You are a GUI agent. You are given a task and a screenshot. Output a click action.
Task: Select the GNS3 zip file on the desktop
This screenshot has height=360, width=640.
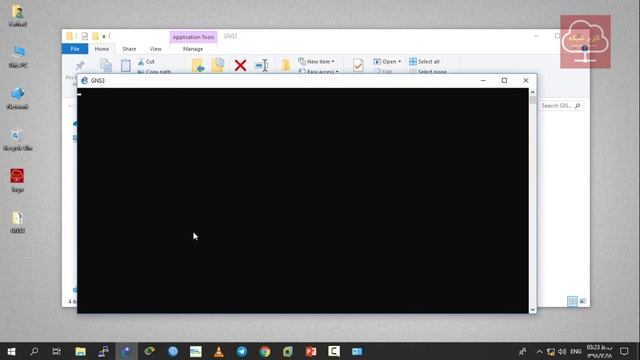pos(17,222)
